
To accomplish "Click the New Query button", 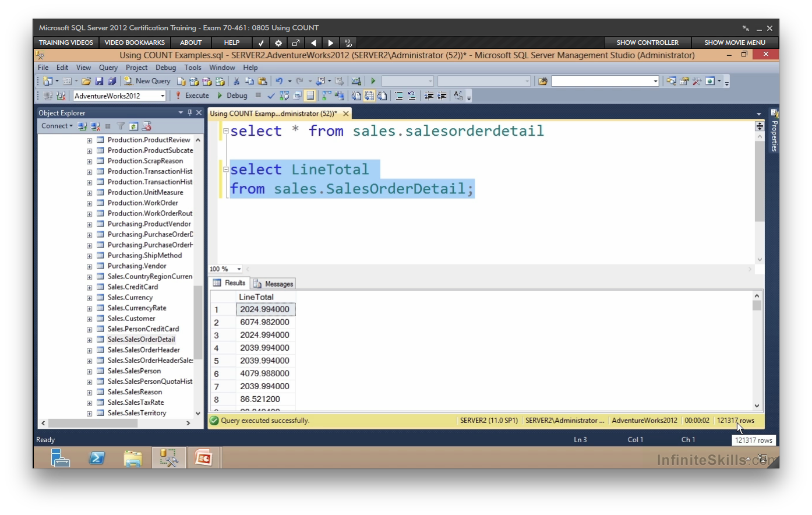I will pyautogui.click(x=147, y=81).
